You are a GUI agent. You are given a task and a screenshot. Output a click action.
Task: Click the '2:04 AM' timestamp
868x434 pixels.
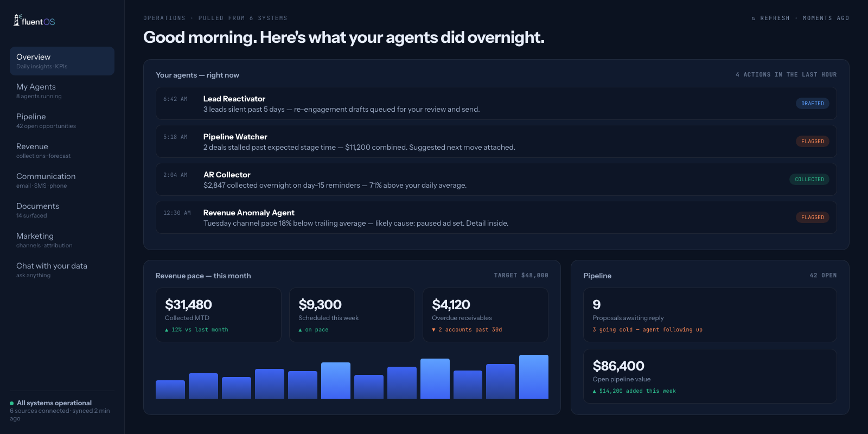coord(175,175)
